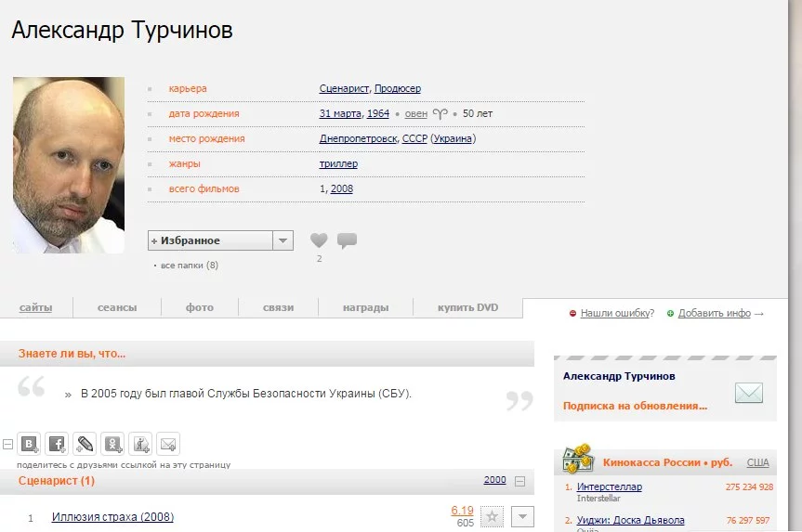Viewport: 802px width, 532px height.
Task: Click the star rating icon for Иллюзия страха
Action: [492, 516]
